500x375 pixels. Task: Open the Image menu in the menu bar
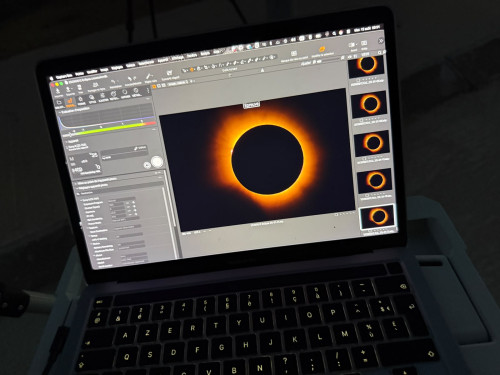[104, 69]
